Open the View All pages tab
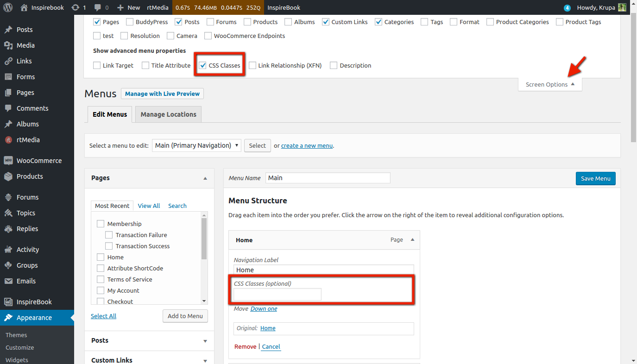The width and height of the screenshot is (637, 364). [x=149, y=206]
